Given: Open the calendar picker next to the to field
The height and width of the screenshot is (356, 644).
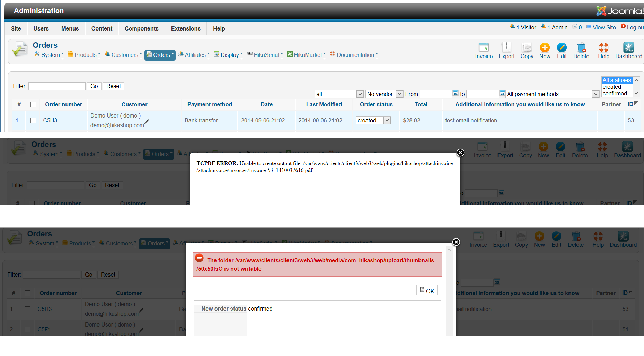Looking at the screenshot, I should [502, 93].
